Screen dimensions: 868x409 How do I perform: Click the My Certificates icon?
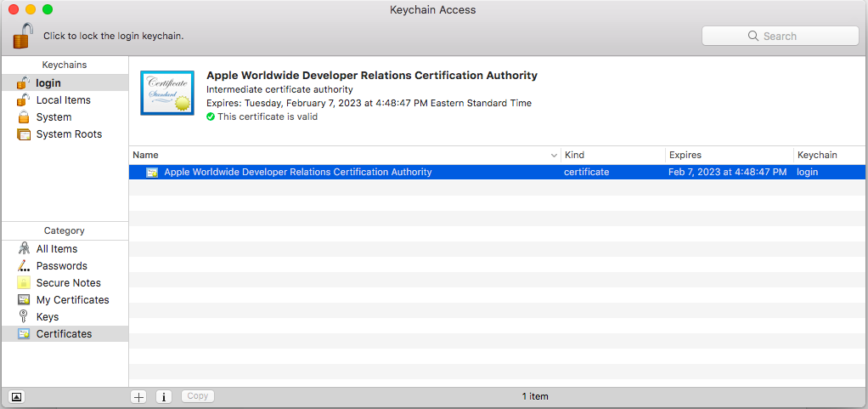(23, 300)
